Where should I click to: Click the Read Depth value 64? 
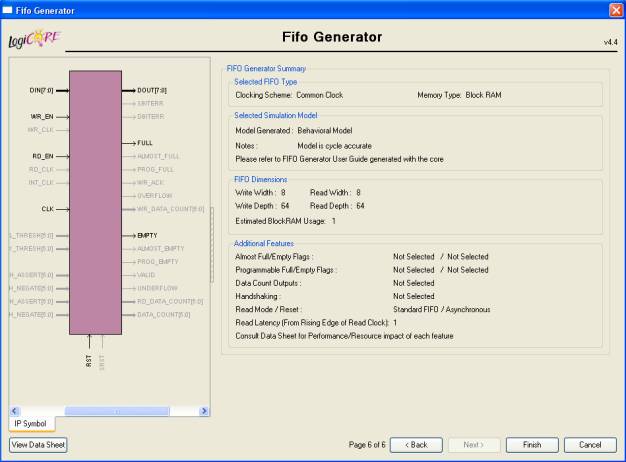point(360,206)
